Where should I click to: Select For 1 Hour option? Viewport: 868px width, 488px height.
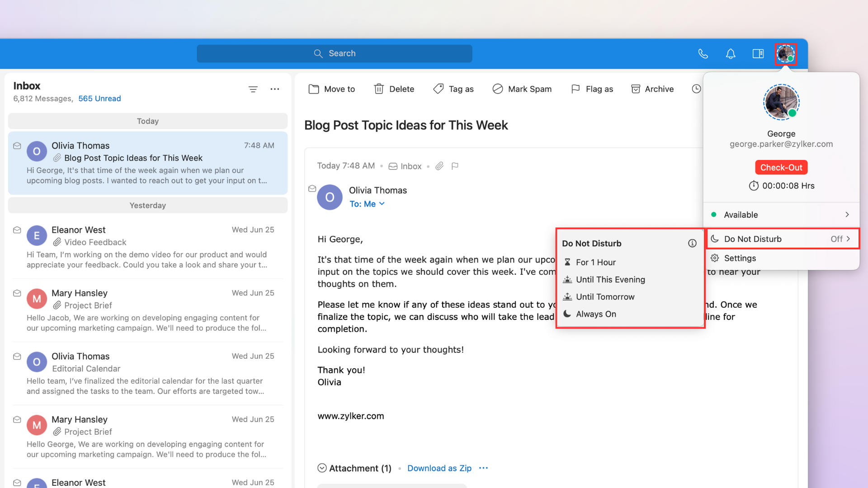(x=595, y=263)
